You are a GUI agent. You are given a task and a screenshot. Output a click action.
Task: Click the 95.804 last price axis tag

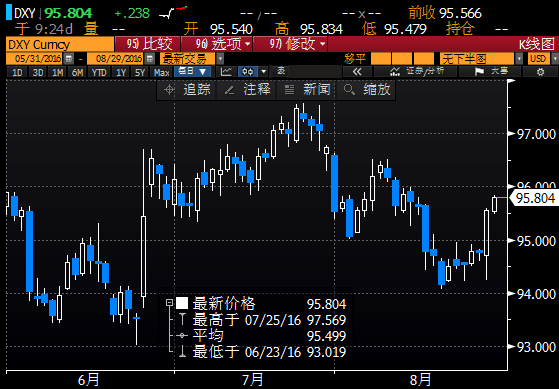click(534, 198)
